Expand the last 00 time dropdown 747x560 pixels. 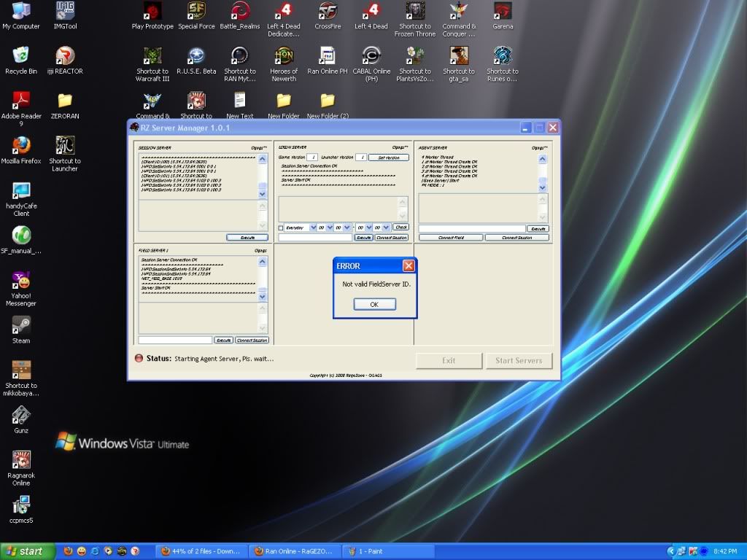(387, 227)
